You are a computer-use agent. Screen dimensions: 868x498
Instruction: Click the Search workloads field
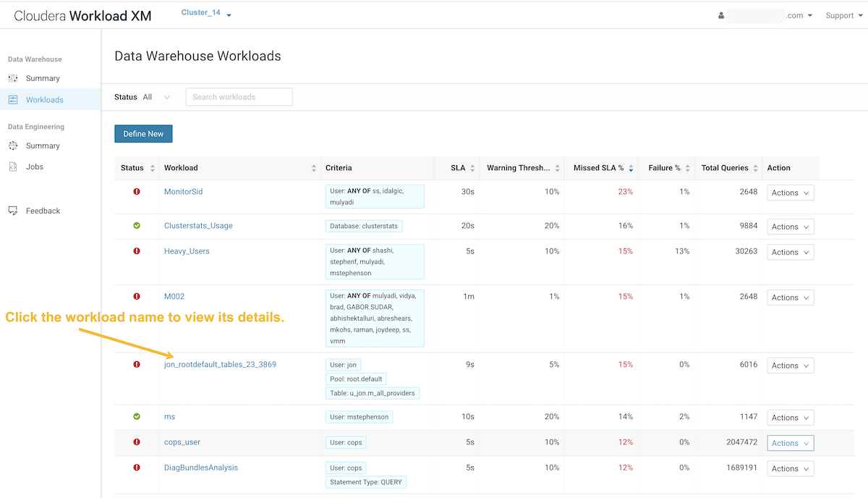point(239,97)
